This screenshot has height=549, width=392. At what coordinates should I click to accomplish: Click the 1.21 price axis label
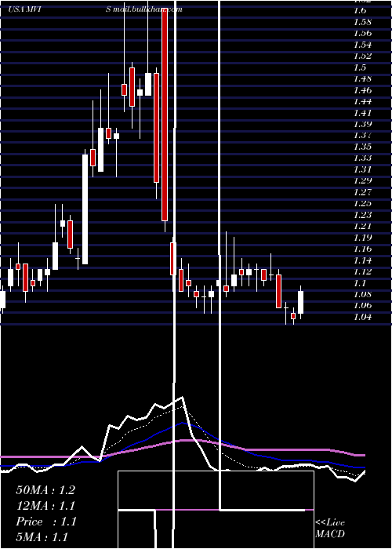click(362, 226)
